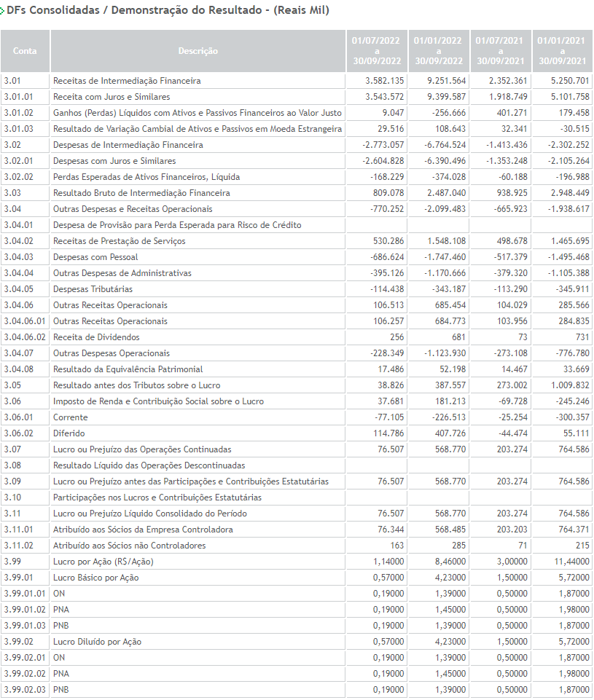Select account code 3.04.01
The height and width of the screenshot is (700, 594).
pyautogui.click(x=19, y=226)
